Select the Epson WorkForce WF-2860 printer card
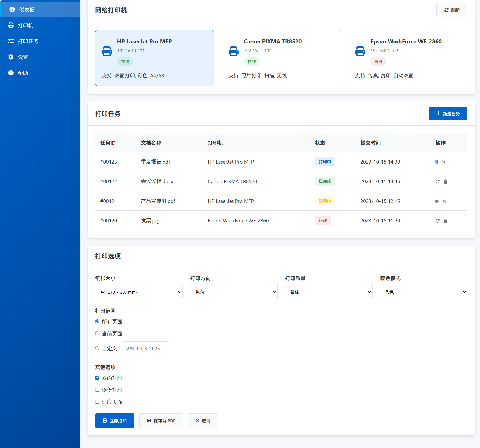The width and height of the screenshot is (480, 448). 408,58
